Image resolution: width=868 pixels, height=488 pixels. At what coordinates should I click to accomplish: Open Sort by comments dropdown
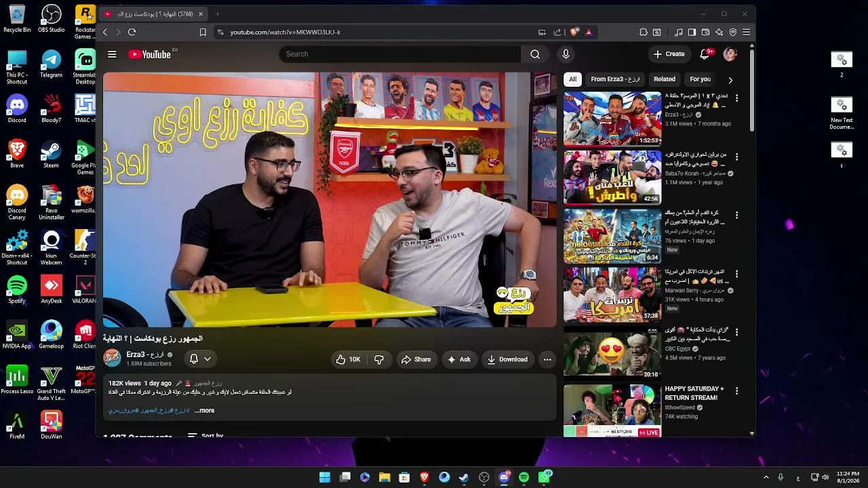(x=205, y=436)
